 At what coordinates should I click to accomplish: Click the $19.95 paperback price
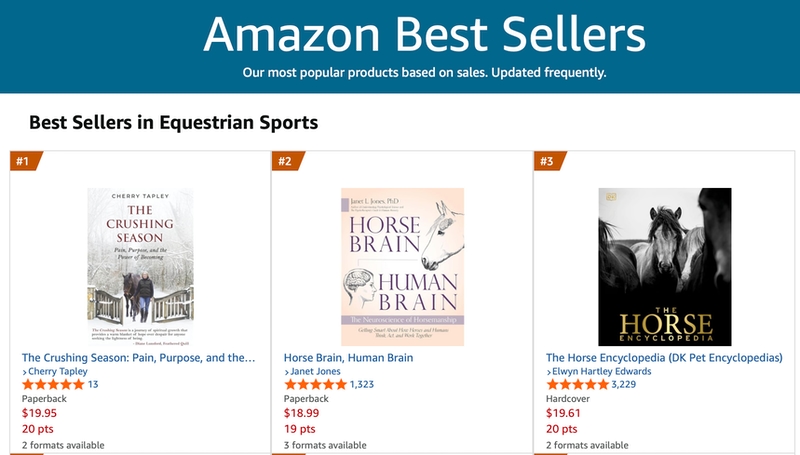point(40,413)
